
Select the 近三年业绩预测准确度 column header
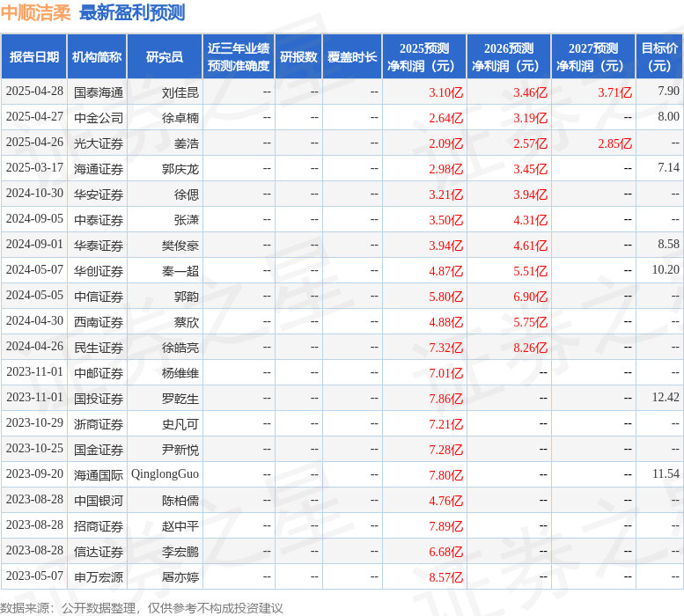[x=239, y=56]
